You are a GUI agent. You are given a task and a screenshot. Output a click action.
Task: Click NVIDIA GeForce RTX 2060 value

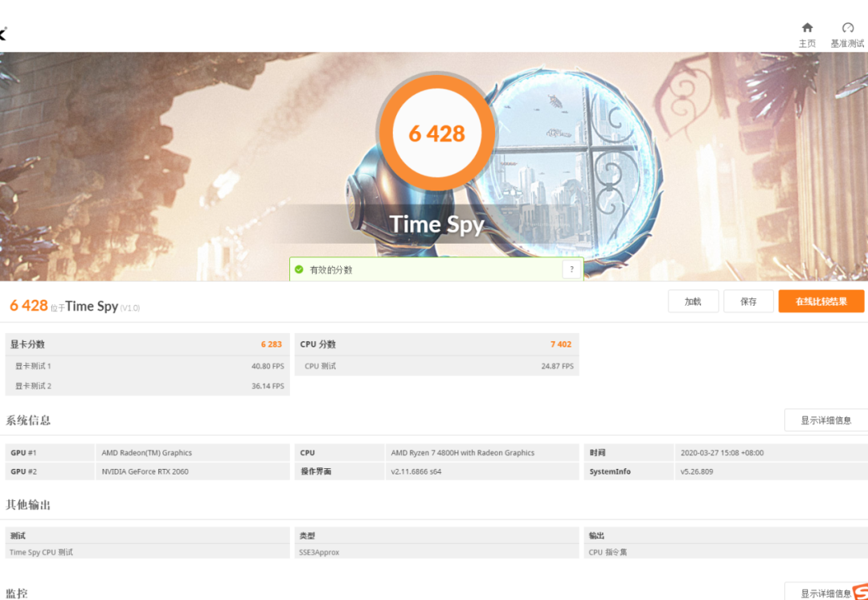pyautogui.click(x=145, y=471)
